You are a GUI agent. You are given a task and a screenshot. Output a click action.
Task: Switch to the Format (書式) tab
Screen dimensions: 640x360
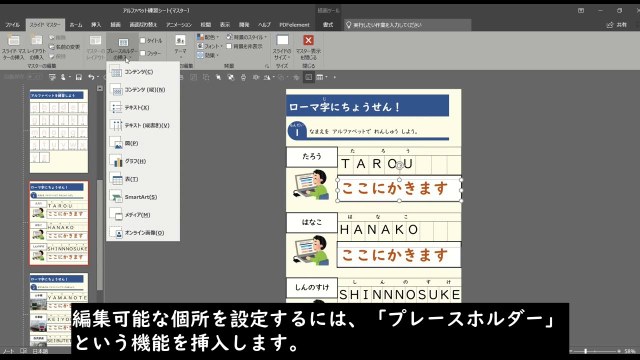click(328, 25)
